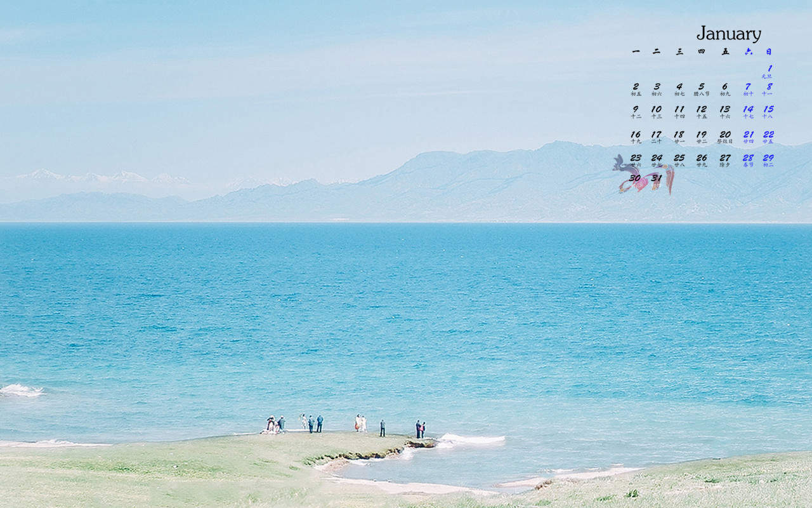Click the 三 Wednesday weekday header
The image size is (812, 508).
click(x=679, y=52)
